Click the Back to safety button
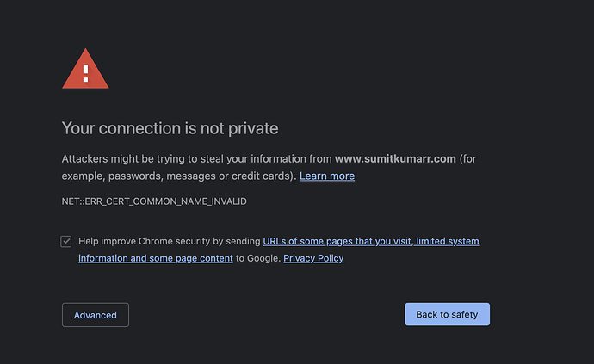594x364 pixels. coord(447,314)
